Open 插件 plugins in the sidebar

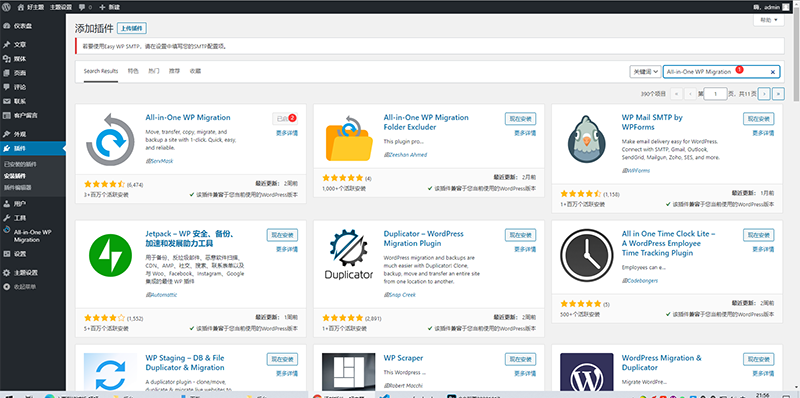[x=33, y=148]
